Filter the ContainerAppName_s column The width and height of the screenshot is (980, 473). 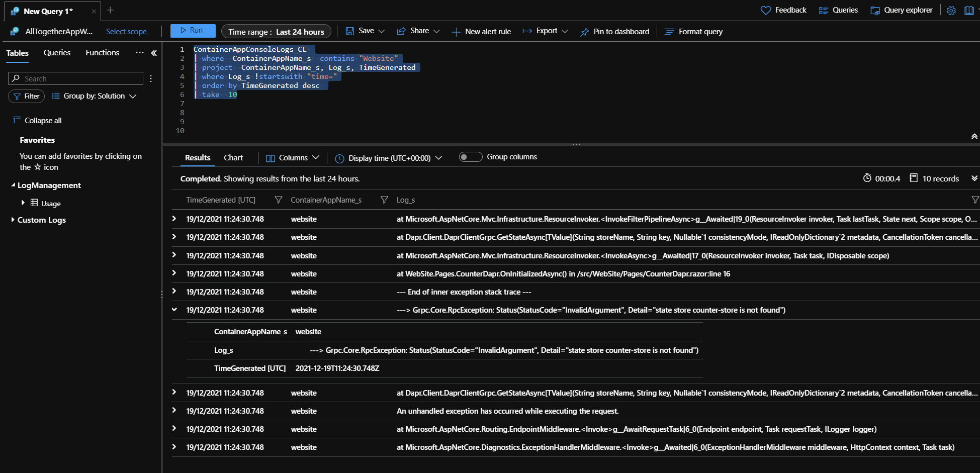(x=384, y=200)
